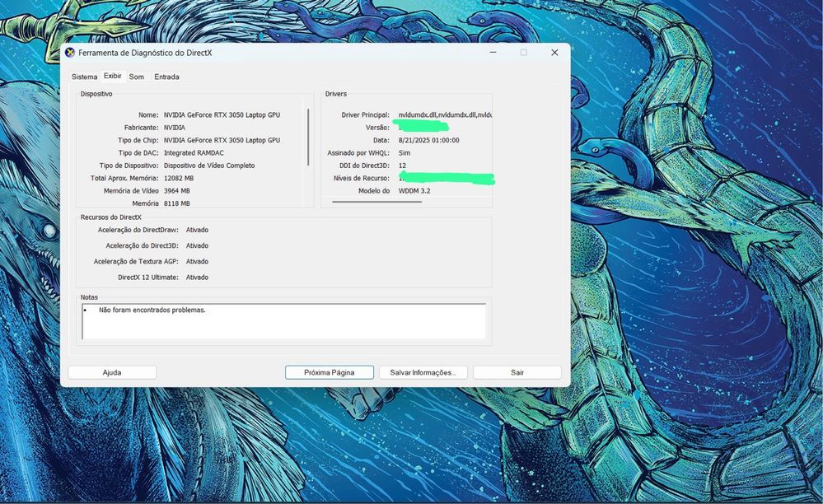
Task: Click the 'Modelo do' label
Action: [x=374, y=191]
